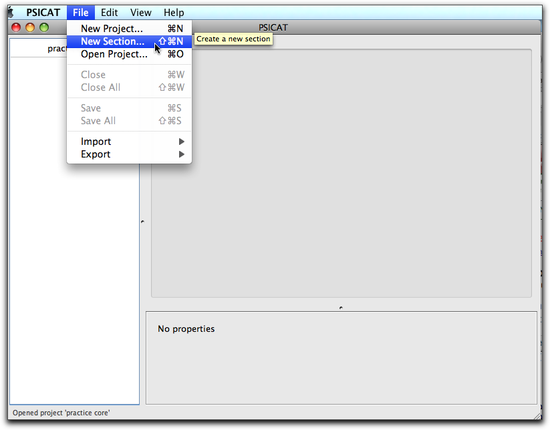
Task: Open the Help menu
Action: 174,13
